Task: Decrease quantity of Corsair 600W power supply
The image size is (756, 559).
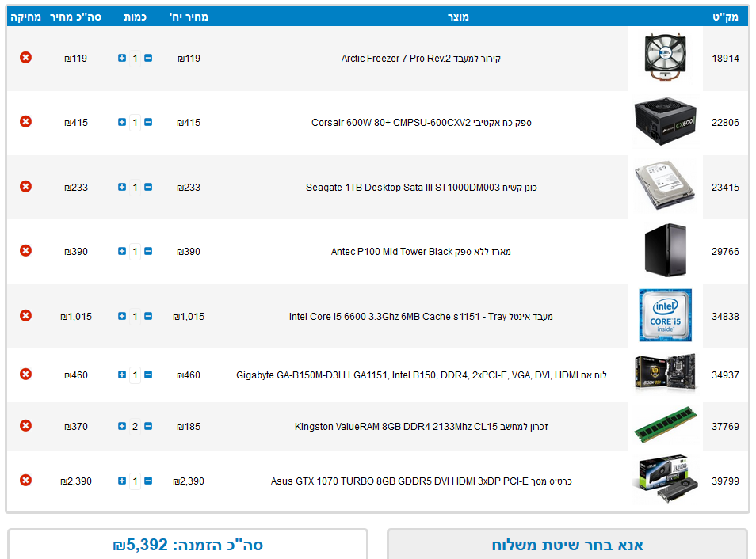Action: pos(148,122)
